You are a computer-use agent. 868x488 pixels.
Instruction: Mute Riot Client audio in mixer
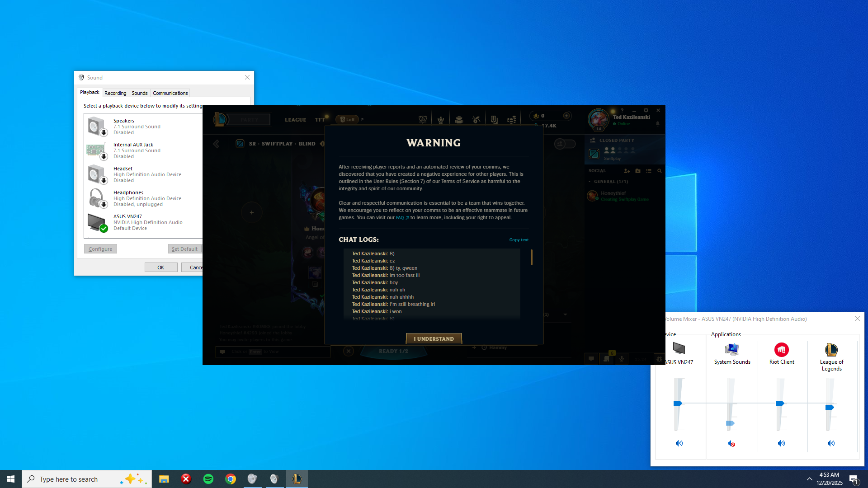781,444
